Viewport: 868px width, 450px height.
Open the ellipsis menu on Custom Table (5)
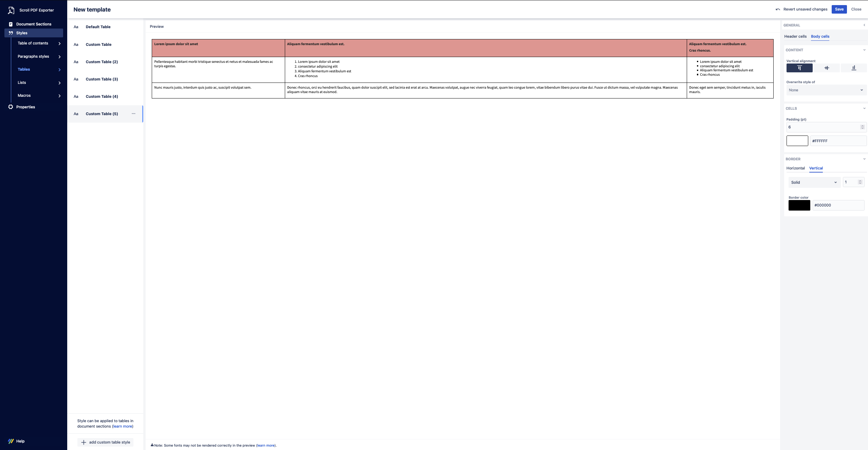pyautogui.click(x=134, y=114)
